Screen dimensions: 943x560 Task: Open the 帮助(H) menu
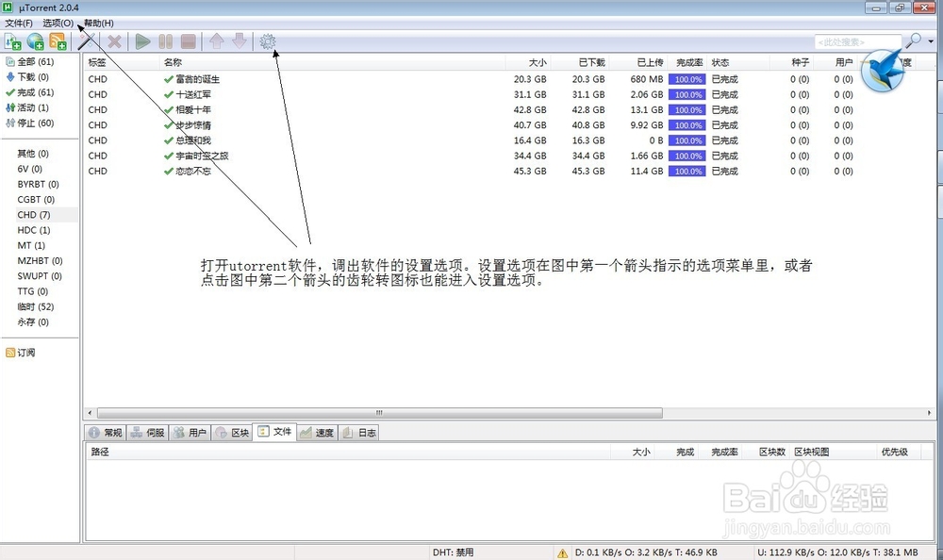(x=99, y=23)
